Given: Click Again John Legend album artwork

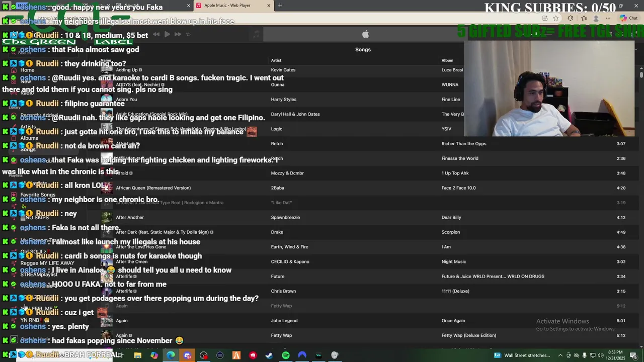Looking at the screenshot, I should click(106, 321).
